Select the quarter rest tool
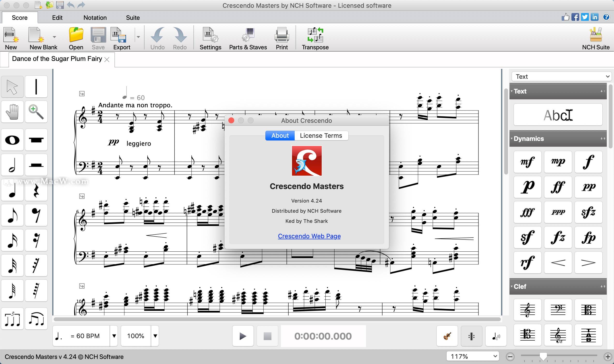614x364 pixels. (36, 190)
